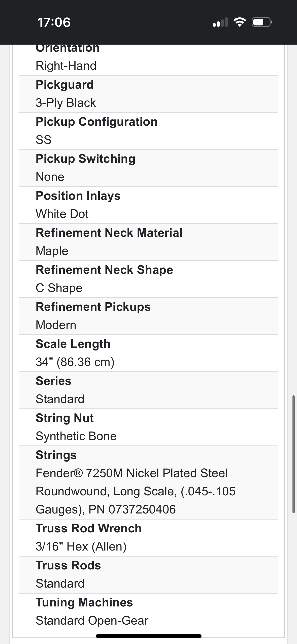Tap the Scale Length 34" value
297x644 pixels.
75,362
